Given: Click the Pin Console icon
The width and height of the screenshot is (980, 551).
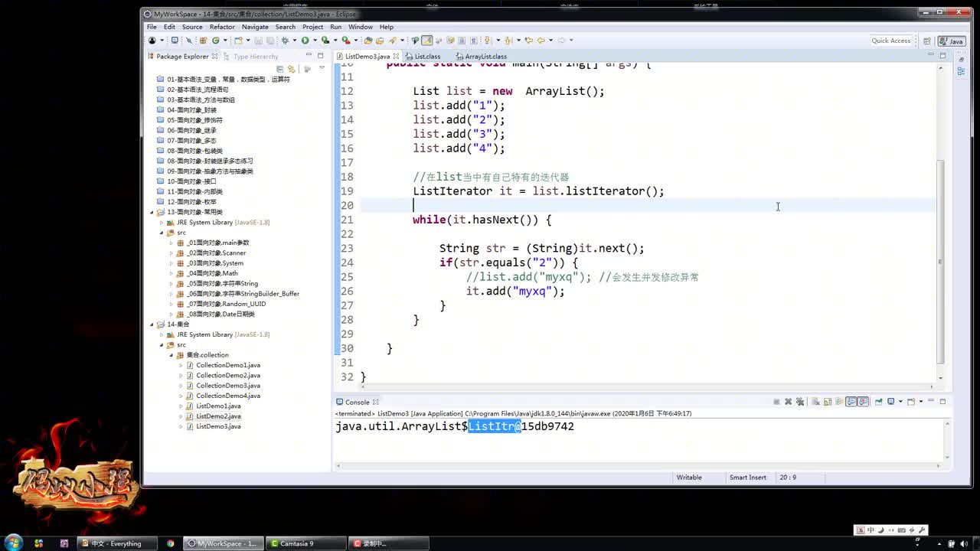Looking at the screenshot, I should point(878,402).
